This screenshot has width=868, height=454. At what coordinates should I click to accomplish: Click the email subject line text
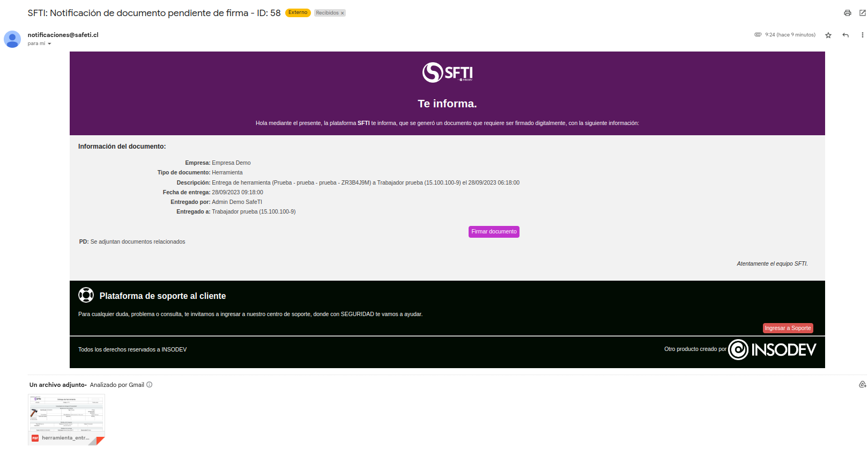pos(154,13)
